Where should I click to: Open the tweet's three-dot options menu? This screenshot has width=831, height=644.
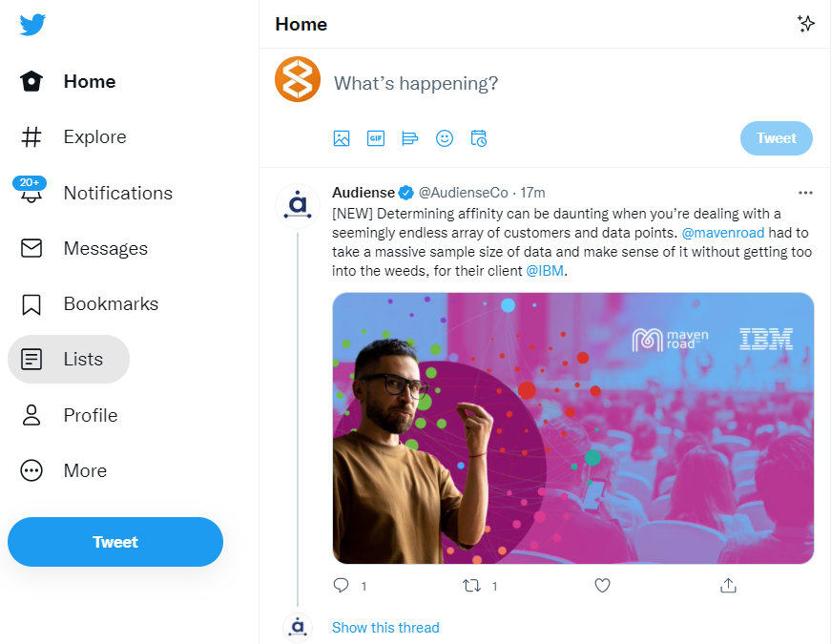[805, 193]
